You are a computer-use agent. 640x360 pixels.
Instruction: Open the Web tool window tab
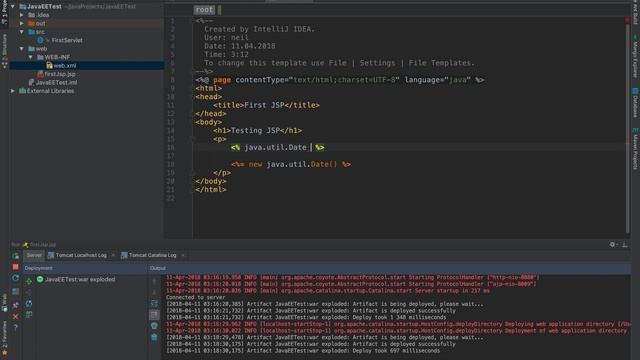click(x=4, y=303)
